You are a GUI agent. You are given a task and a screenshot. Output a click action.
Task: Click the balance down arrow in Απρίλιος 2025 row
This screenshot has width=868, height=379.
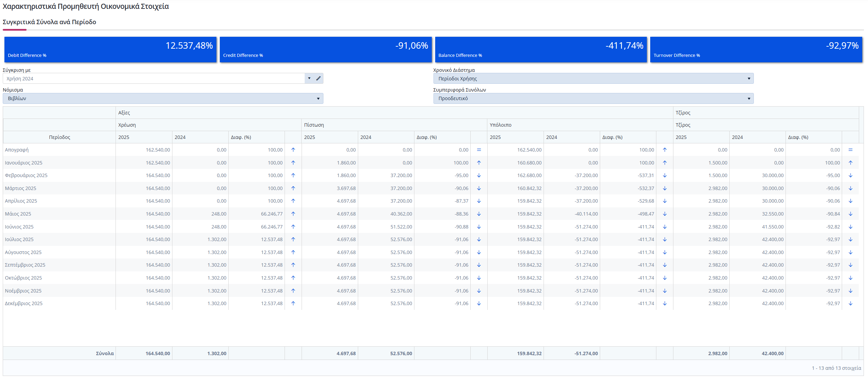tap(665, 201)
